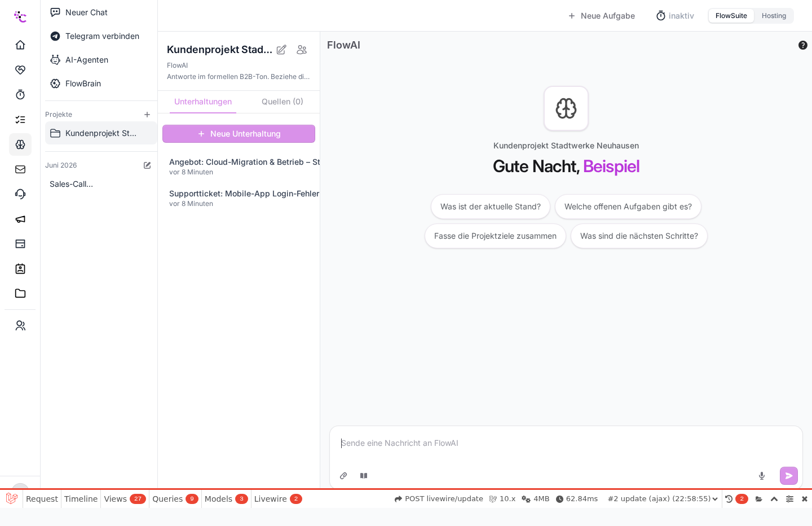Open the help question mark icon
The height and width of the screenshot is (526, 812).
pyautogui.click(x=803, y=45)
